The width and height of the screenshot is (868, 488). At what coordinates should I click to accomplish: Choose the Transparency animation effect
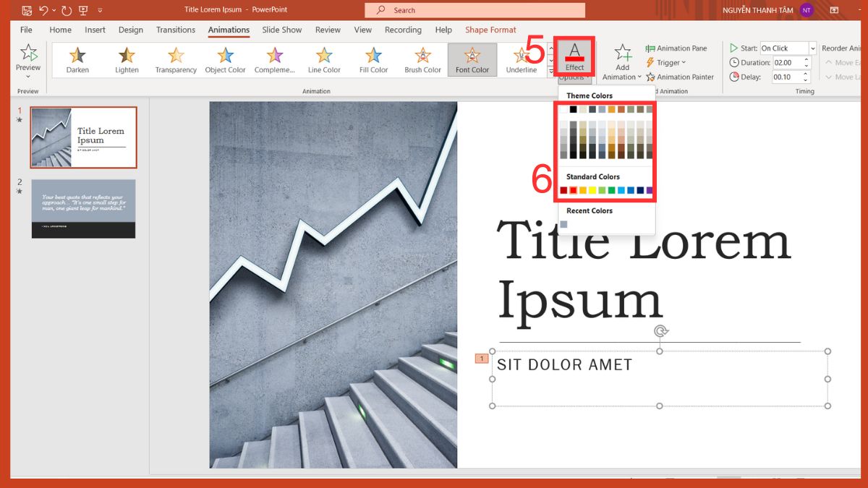[176, 59]
